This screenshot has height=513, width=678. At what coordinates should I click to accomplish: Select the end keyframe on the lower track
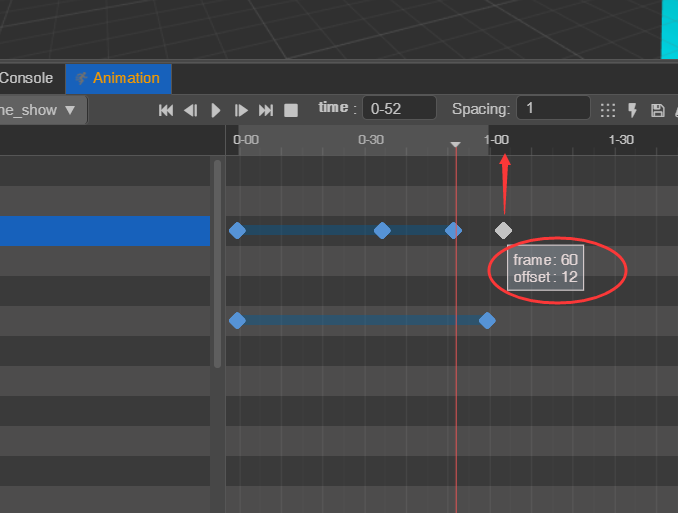tap(487, 321)
